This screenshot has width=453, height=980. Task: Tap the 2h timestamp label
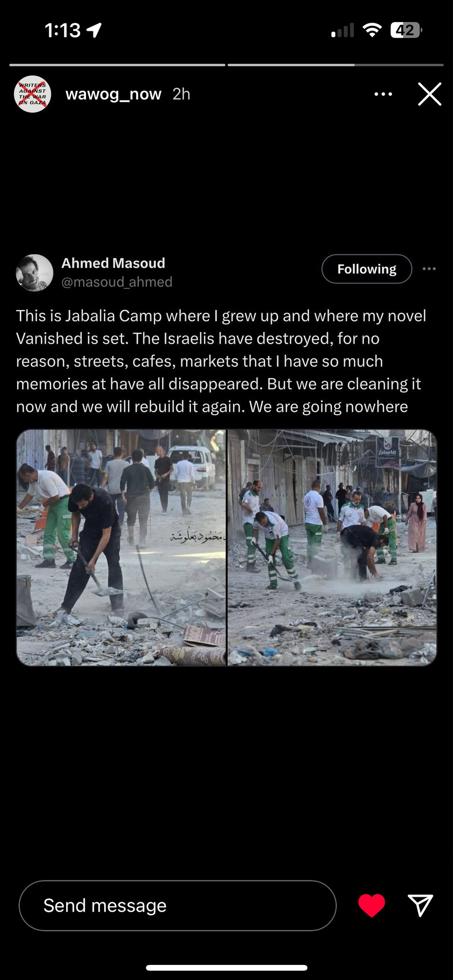pos(181,94)
